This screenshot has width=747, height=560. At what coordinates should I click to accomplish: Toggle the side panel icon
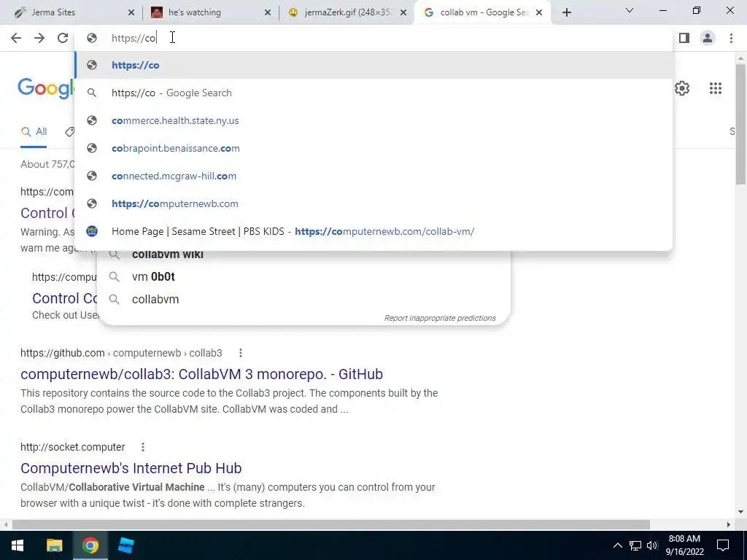[684, 38]
